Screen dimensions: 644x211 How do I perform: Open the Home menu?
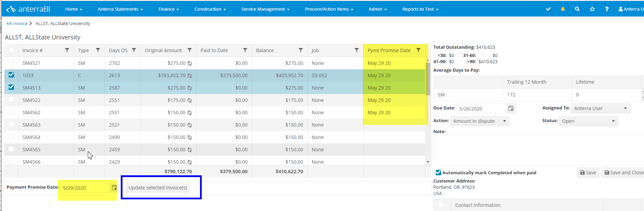coord(74,9)
